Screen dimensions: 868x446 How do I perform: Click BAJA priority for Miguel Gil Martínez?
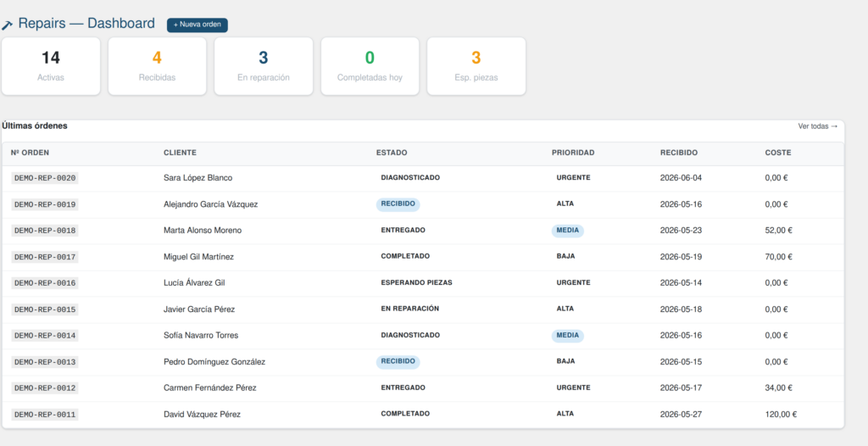tap(565, 257)
